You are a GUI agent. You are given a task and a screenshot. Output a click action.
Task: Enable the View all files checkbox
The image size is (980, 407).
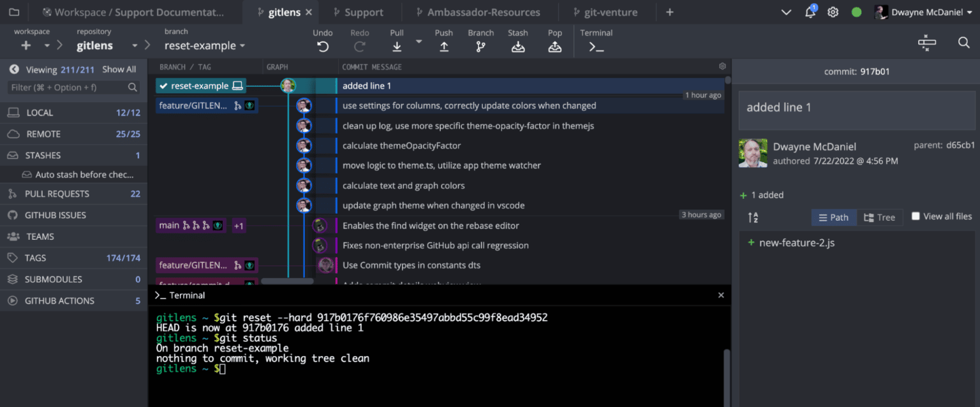[x=916, y=216]
